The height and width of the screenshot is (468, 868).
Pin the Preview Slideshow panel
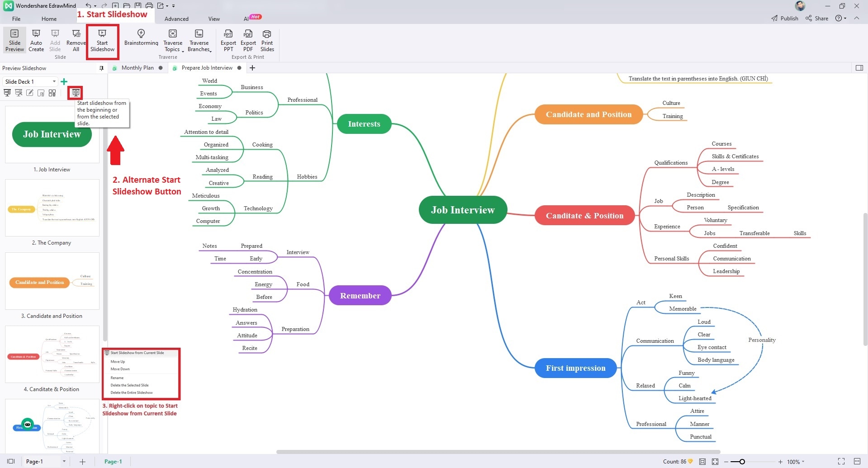tap(101, 68)
